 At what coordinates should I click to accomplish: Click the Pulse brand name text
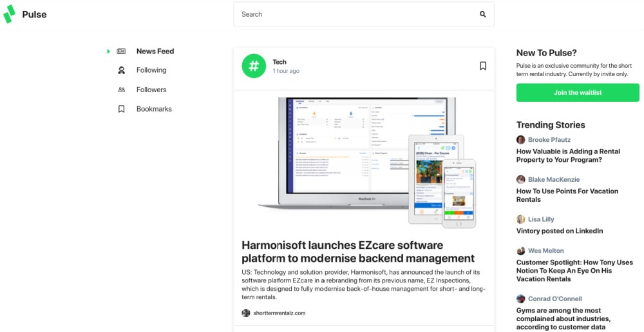tap(34, 14)
